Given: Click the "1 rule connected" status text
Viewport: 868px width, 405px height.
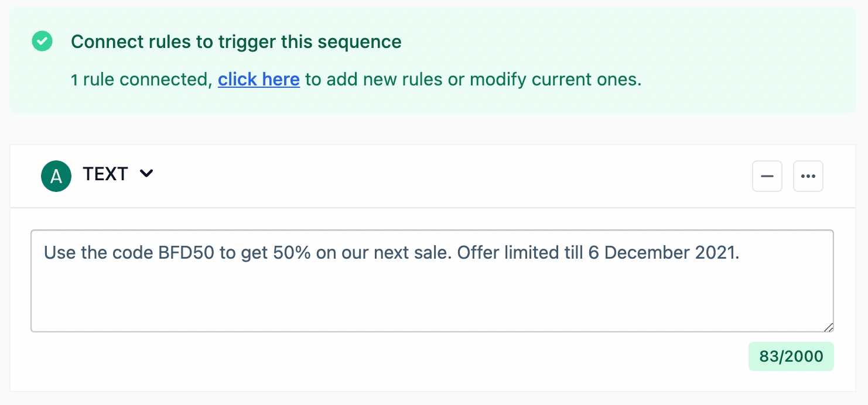Looking at the screenshot, I should [x=141, y=79].
